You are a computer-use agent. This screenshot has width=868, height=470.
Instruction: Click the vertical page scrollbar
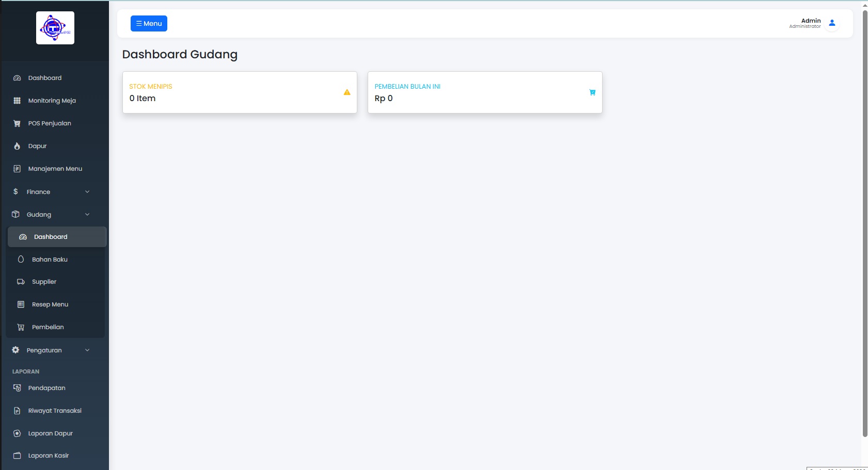coord(865,223)
